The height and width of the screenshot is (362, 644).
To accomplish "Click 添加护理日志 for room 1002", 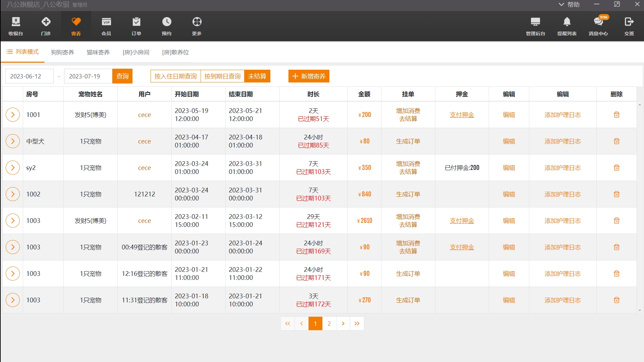I will [562, 194].
